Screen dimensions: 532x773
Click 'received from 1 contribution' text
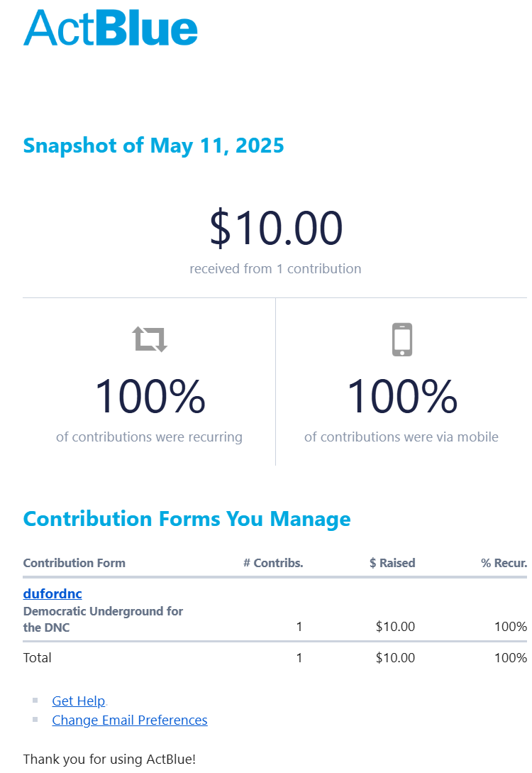click(x=275, y=268)
